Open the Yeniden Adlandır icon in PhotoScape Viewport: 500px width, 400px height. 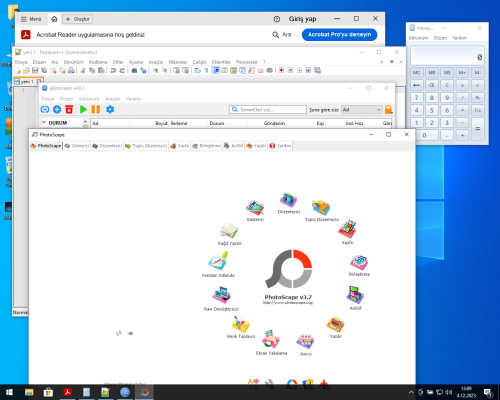tap(219, 261)
